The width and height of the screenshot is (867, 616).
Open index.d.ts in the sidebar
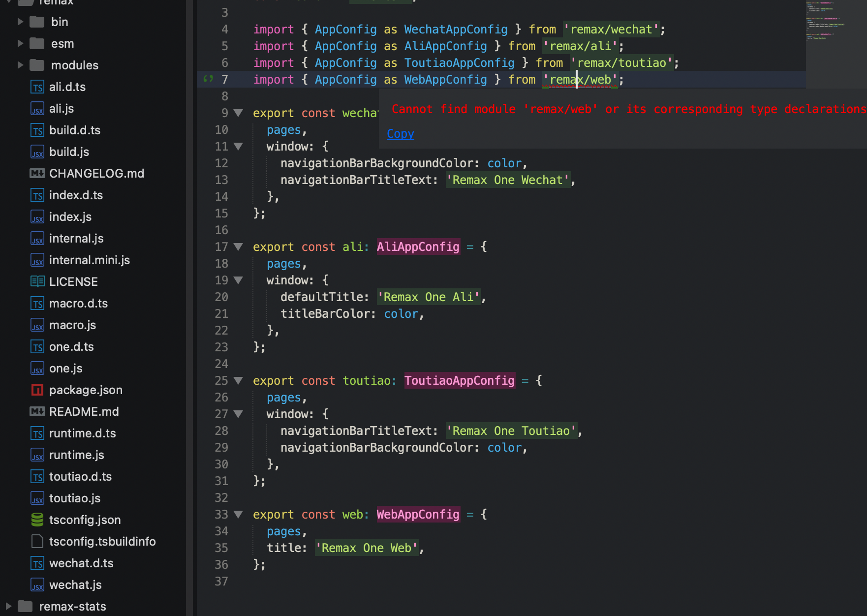pyautogui.click(x=76, y=195)
